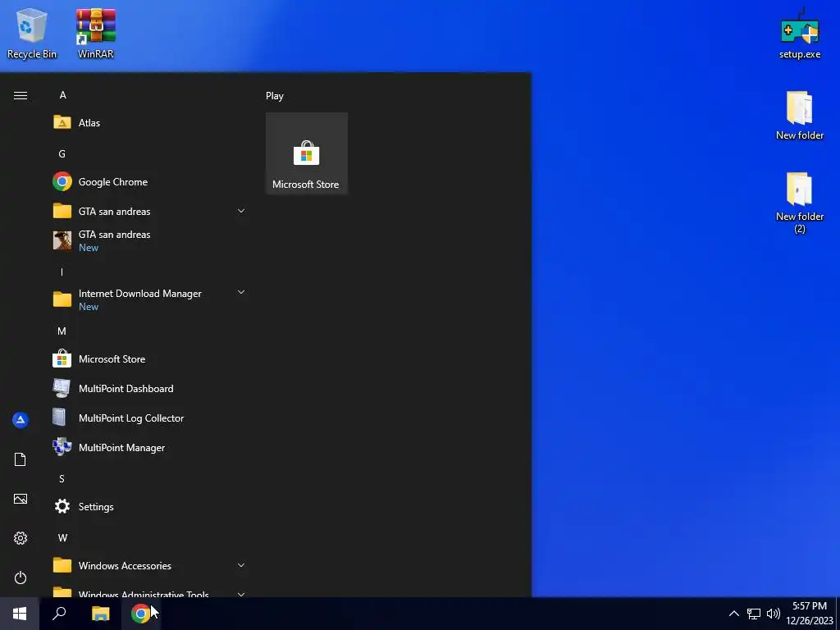
Task: Jump using letter header M
Action: pos(62,331)
